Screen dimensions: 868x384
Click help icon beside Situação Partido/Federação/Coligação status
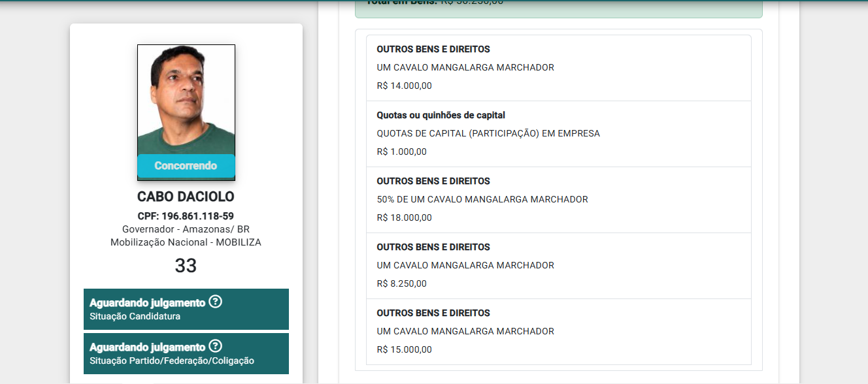click(215, 346)
